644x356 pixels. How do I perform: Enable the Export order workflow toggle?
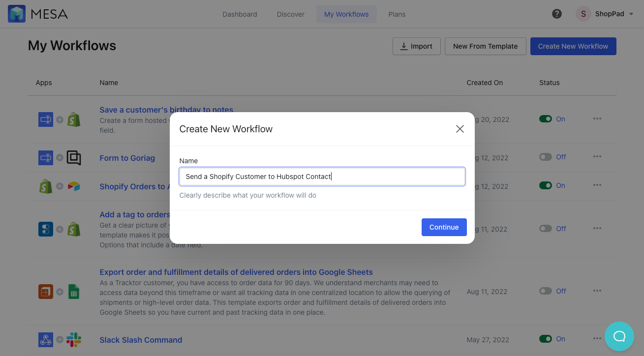[546, 291]
